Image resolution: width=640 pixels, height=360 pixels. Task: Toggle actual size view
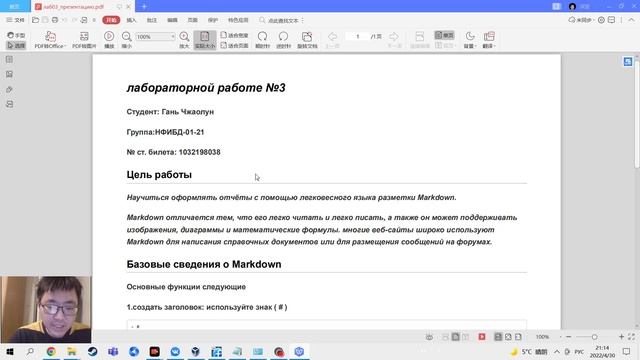click(205, 40)
